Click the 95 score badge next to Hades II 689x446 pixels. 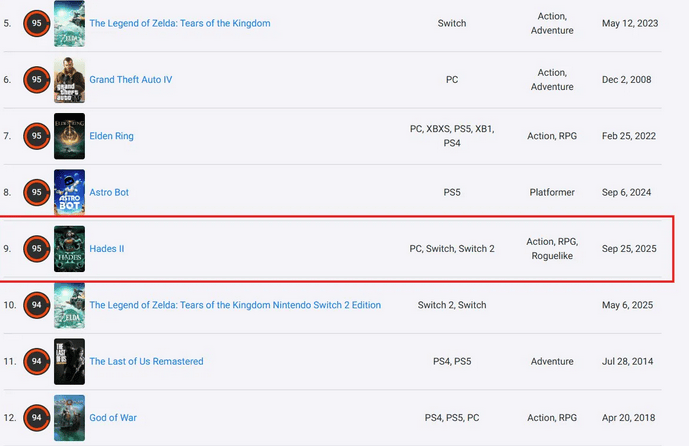pos(37,248)
